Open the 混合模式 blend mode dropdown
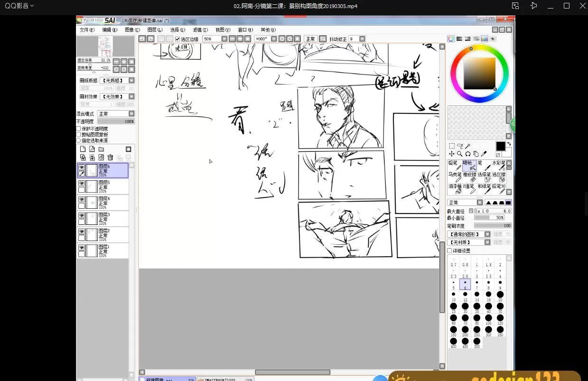The width and height of the screenshot is (588, 381). point(116,113)
